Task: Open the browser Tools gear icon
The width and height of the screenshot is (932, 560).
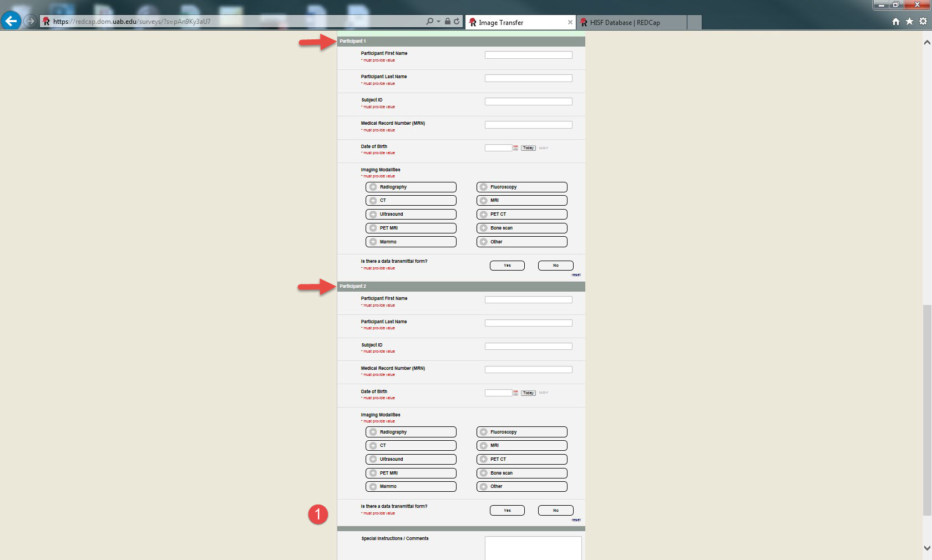Action: 923,22
